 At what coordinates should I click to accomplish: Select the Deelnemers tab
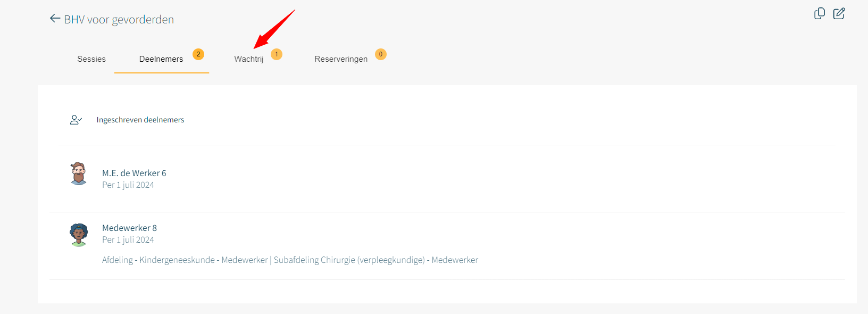[x=161, y=59]
